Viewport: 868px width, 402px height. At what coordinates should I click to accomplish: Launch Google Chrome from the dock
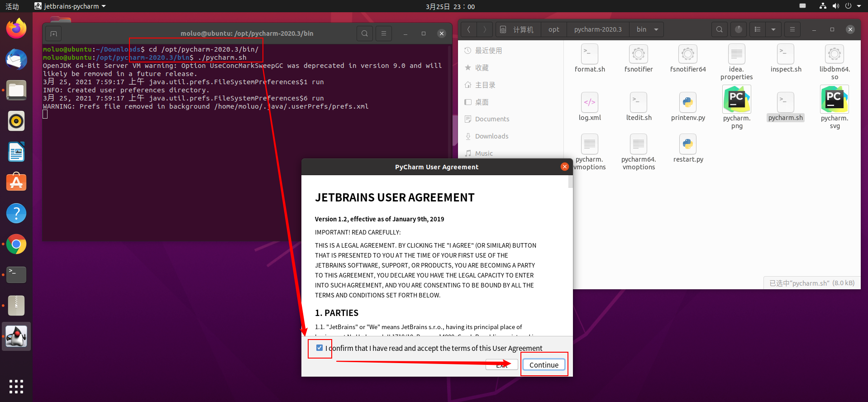click(16, 244)
